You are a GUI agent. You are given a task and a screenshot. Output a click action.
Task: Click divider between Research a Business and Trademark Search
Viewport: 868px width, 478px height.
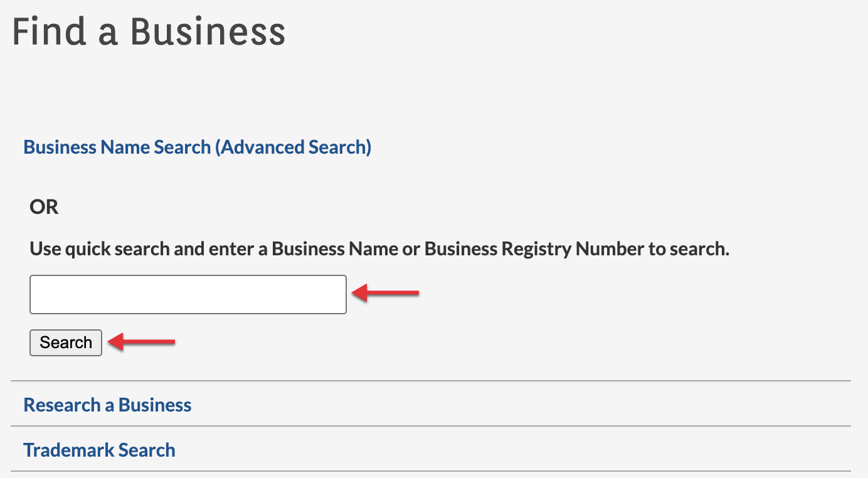430,427
